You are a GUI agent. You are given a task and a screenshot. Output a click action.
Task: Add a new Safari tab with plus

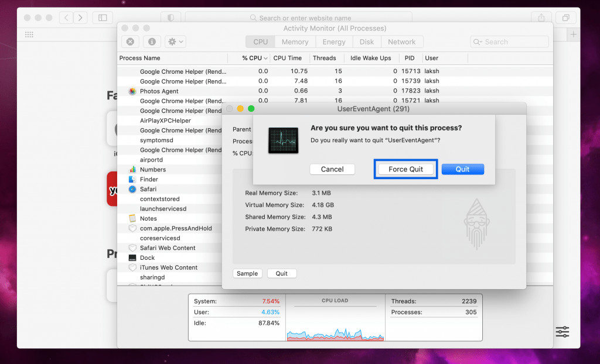[x=573, y=35]
